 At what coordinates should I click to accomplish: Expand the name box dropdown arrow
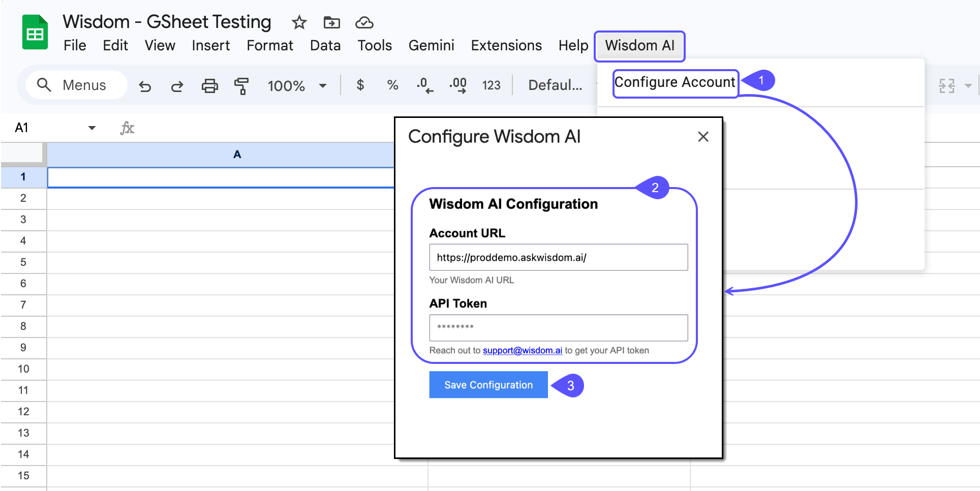pyautogui.click(x=91, y=128)
